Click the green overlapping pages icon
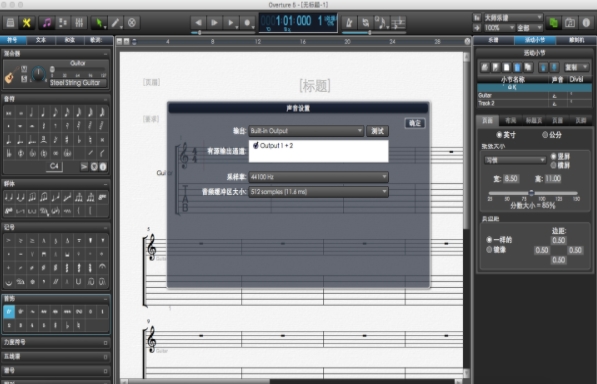The width and height of the screenshot is (597, 384). 553,23
